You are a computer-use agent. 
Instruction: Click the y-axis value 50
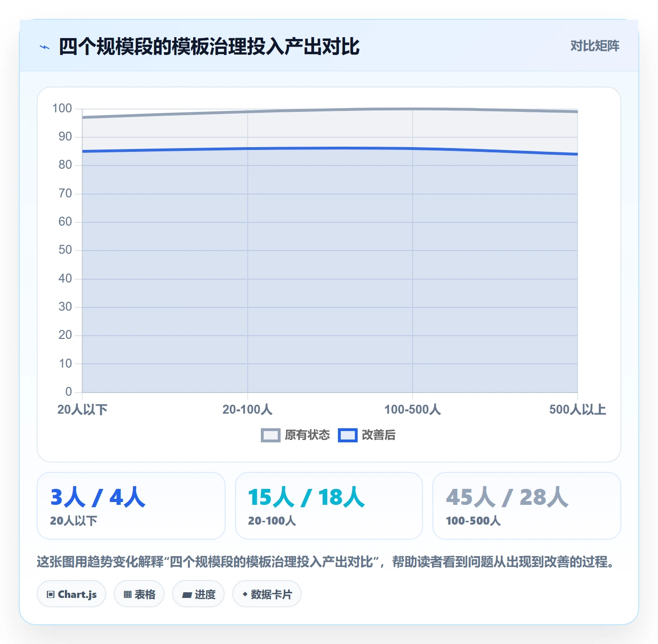pos(65,250)
